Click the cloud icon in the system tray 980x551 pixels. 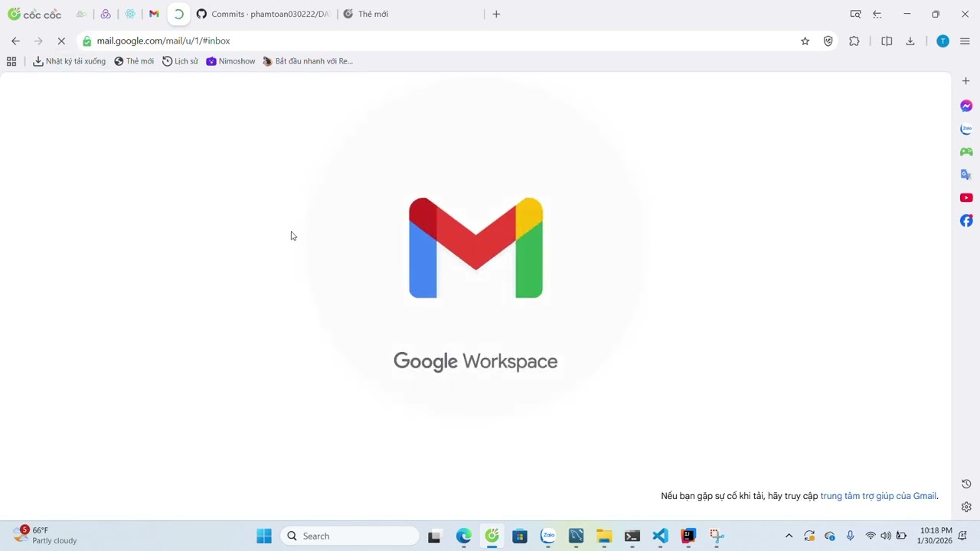pyautogui.click(x=829, y=536)
